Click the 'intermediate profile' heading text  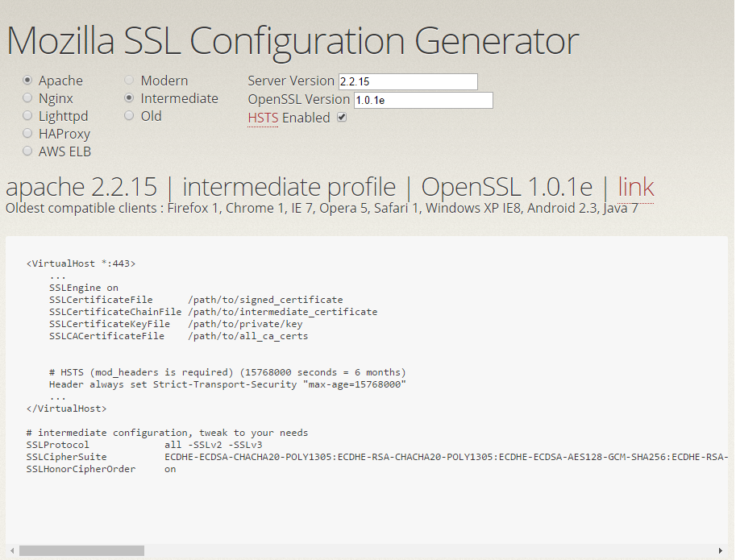pyautogui.click(x=289, y=187)
